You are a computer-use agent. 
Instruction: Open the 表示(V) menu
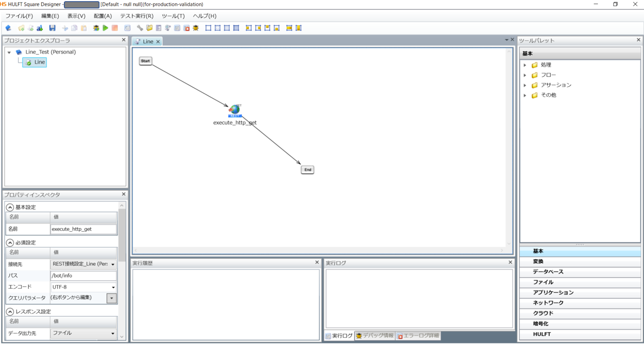pyautogui.click(x=76, y=16)
